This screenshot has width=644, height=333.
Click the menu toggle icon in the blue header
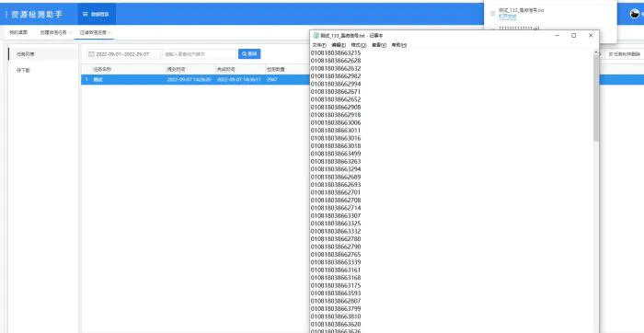pos(85,14)
